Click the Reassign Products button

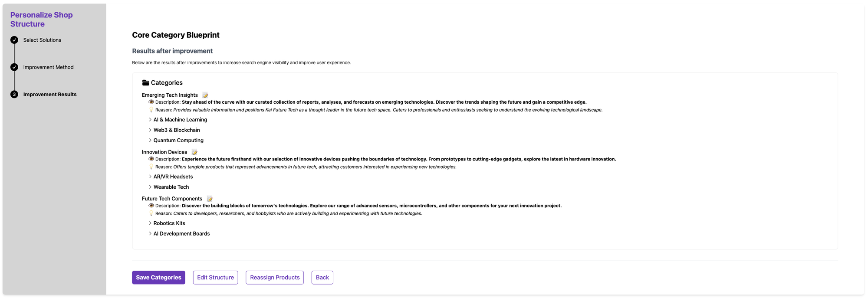click(275, 278)
